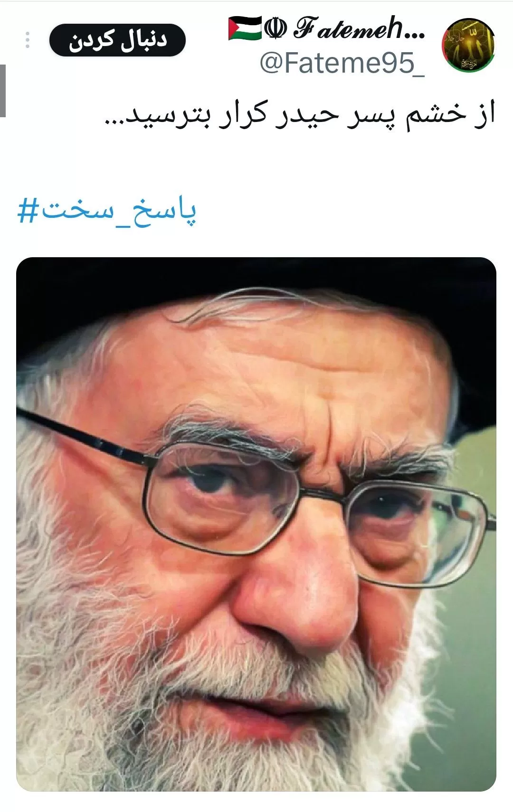Follow the account via دنبال کردن button

pos(117,40)
